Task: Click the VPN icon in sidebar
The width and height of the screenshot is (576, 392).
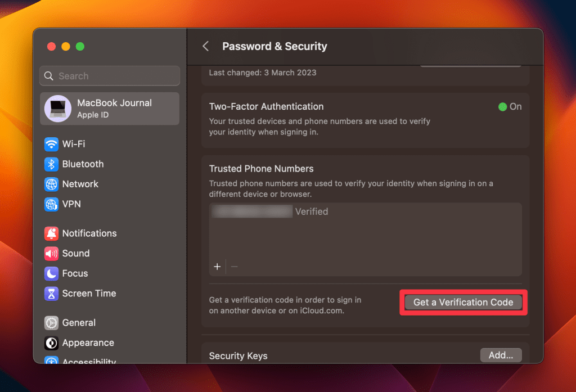Action: pos(52,204)
